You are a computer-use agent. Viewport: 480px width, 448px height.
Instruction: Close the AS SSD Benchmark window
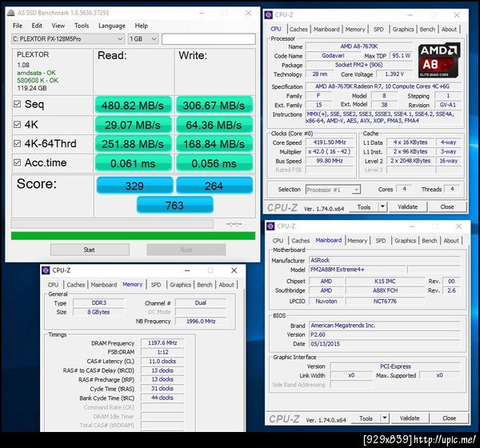coord(248,13)
